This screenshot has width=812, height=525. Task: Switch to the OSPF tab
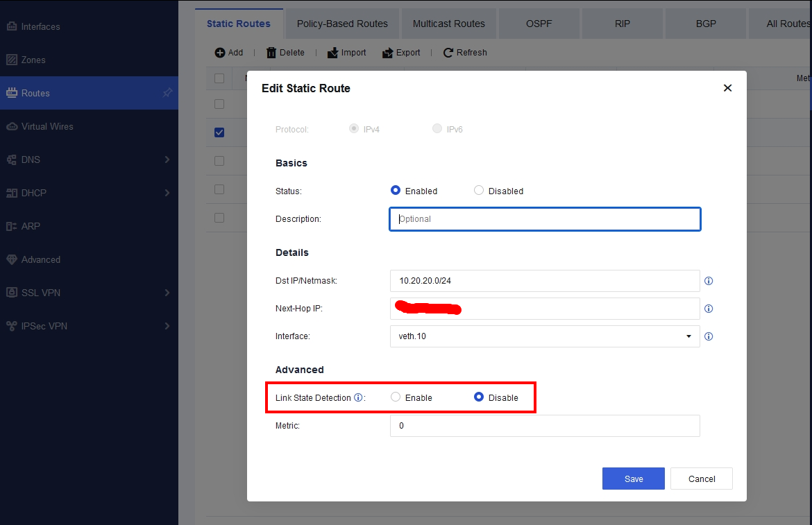(x=539, y=24)
